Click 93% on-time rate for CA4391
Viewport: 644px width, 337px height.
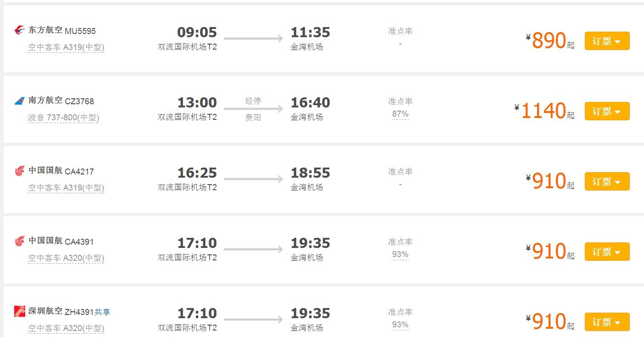click(400, 254)
